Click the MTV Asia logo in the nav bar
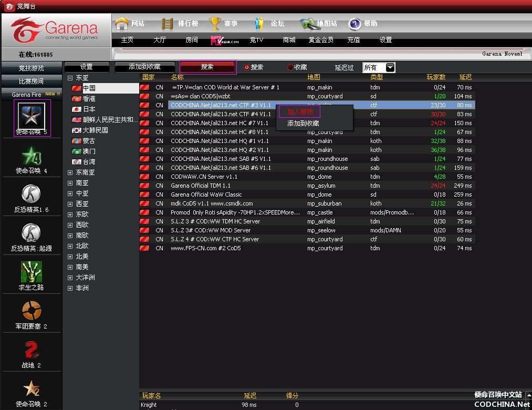The image size is (532, 410). [x=225, y=40]
